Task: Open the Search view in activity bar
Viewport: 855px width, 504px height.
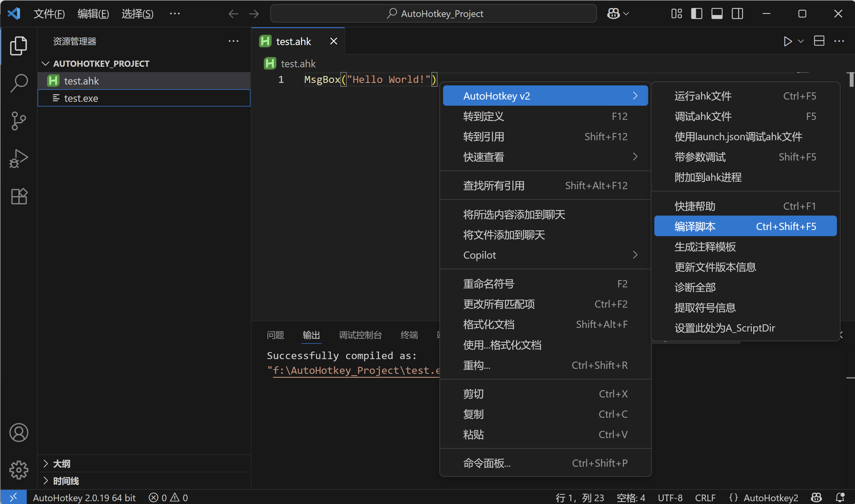Action: pyautogui.click(x=19, y=83)
